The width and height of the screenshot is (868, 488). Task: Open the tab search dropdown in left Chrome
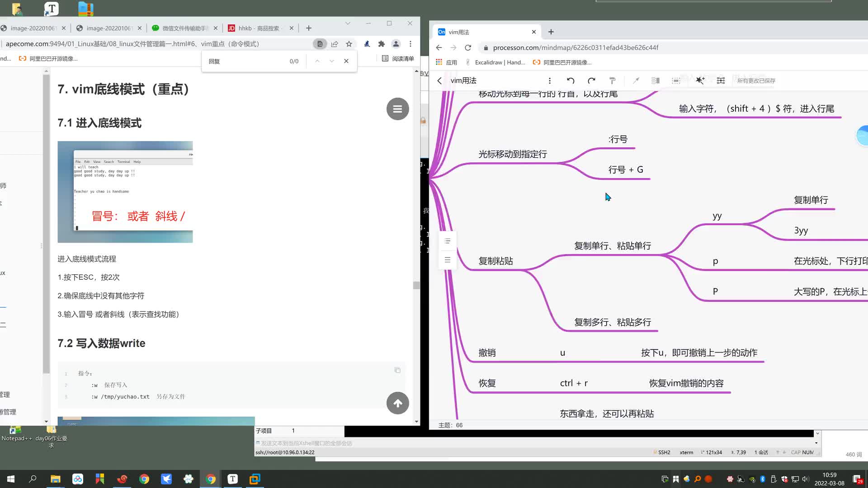pyautogui.click(x=348, y=23)
